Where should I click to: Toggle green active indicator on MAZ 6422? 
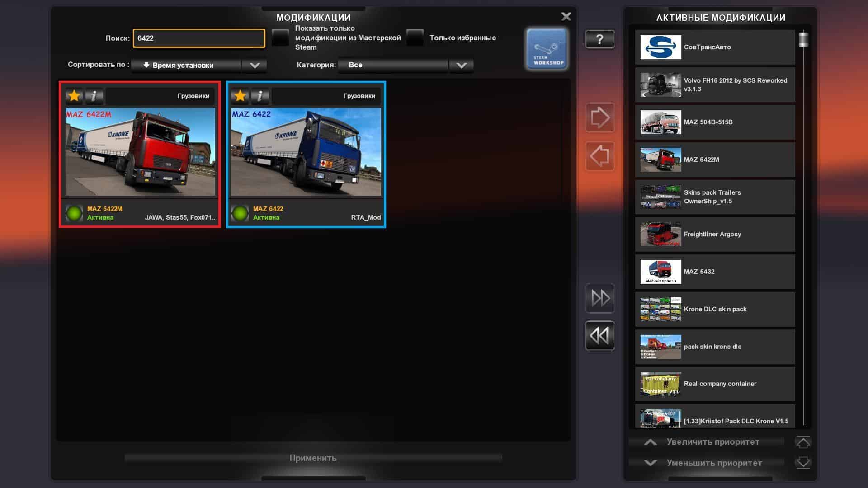click(240, 213)
